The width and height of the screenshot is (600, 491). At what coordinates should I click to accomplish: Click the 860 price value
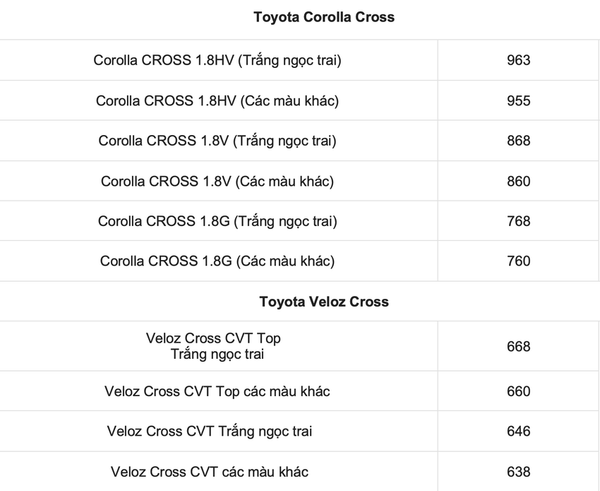[x=518, y=181]
